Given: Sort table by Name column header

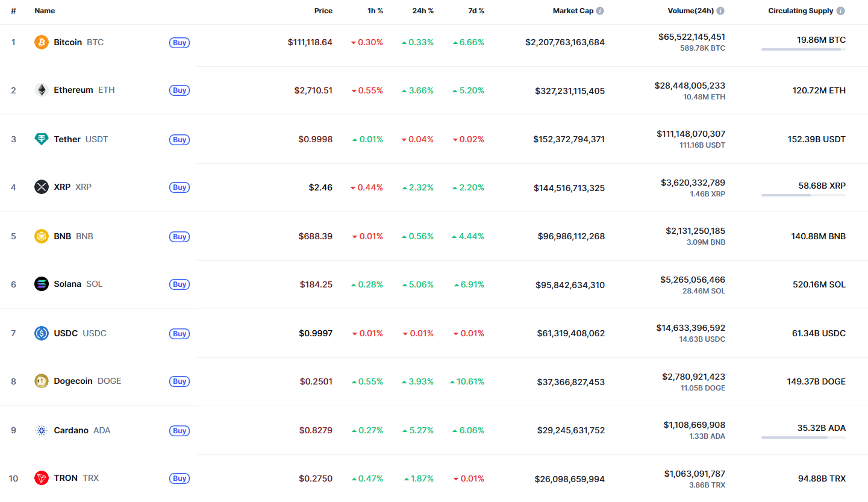Looking at the screenshot, I should tap(45, 11).
